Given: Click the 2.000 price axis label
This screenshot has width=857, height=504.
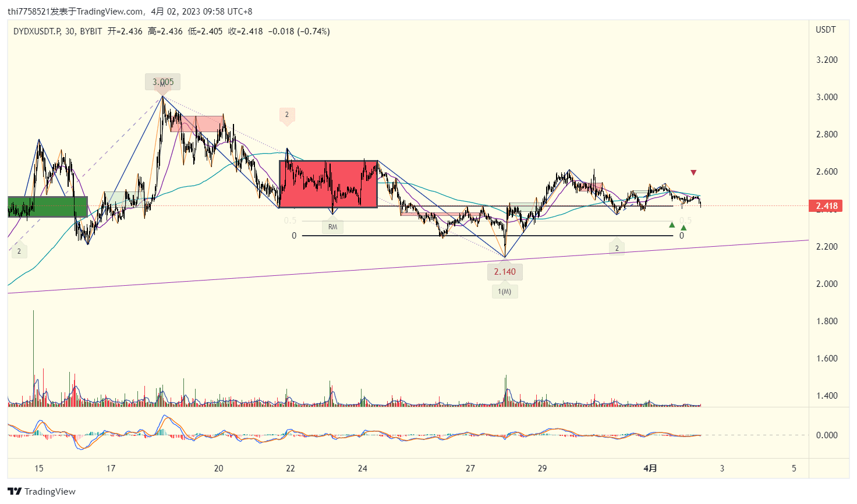Looking at the screenshot, I should point(827,284).
